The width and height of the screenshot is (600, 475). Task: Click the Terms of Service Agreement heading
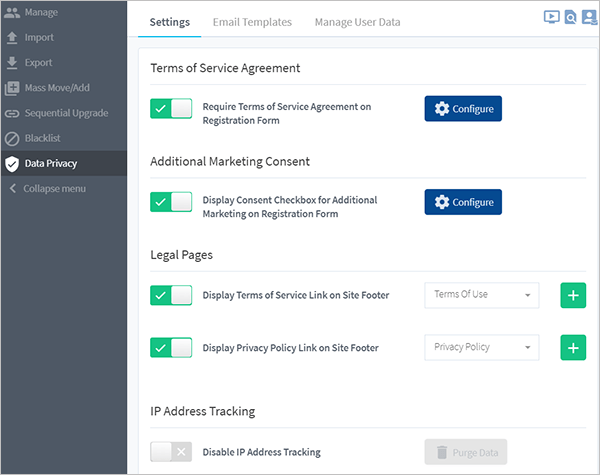coord(225,68)
